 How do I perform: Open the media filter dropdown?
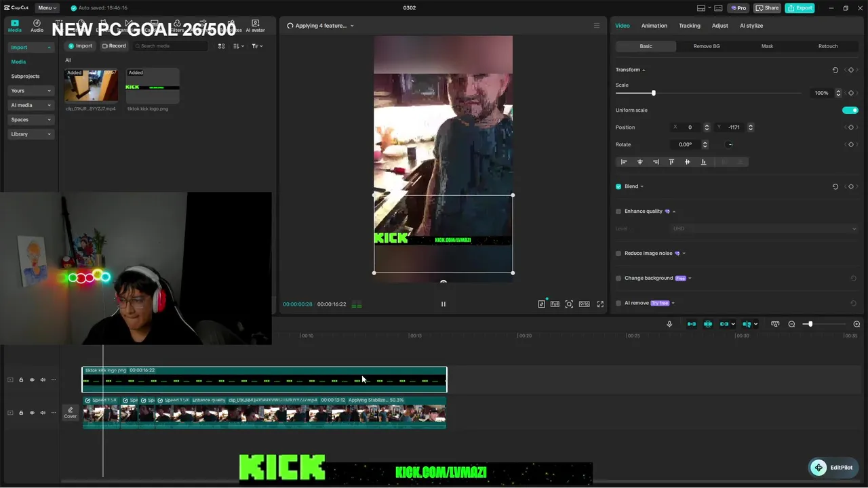[257, 46]
